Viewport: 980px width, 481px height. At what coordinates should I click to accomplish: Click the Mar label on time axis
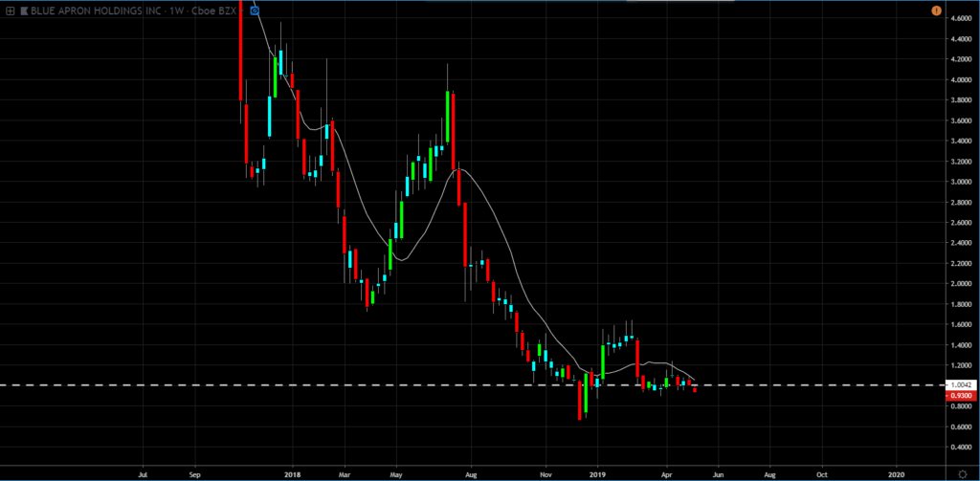pyautogui.click(x=345, y=474)
